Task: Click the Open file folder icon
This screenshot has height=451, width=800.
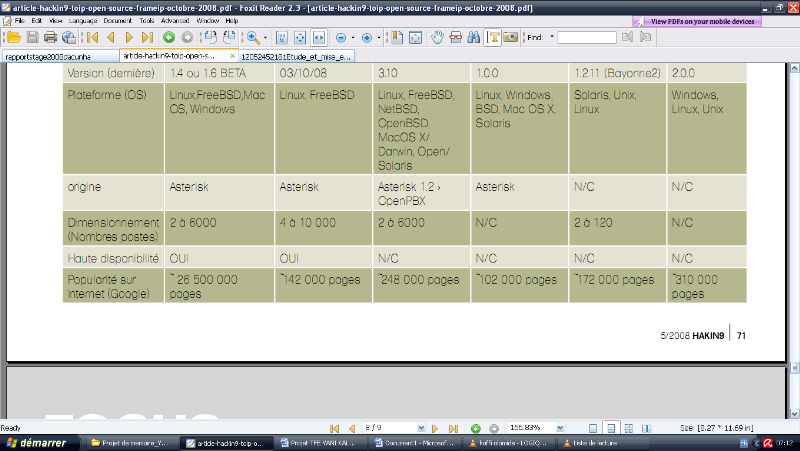Action: click(x=14, y=37)
